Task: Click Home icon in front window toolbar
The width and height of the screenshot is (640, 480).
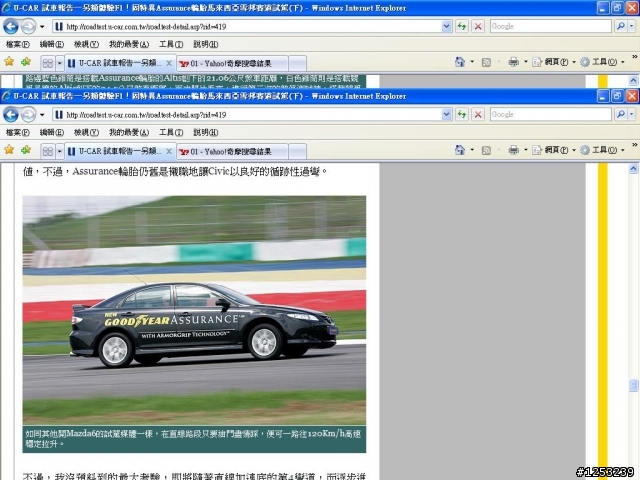Action: click(x=460, y=150)
